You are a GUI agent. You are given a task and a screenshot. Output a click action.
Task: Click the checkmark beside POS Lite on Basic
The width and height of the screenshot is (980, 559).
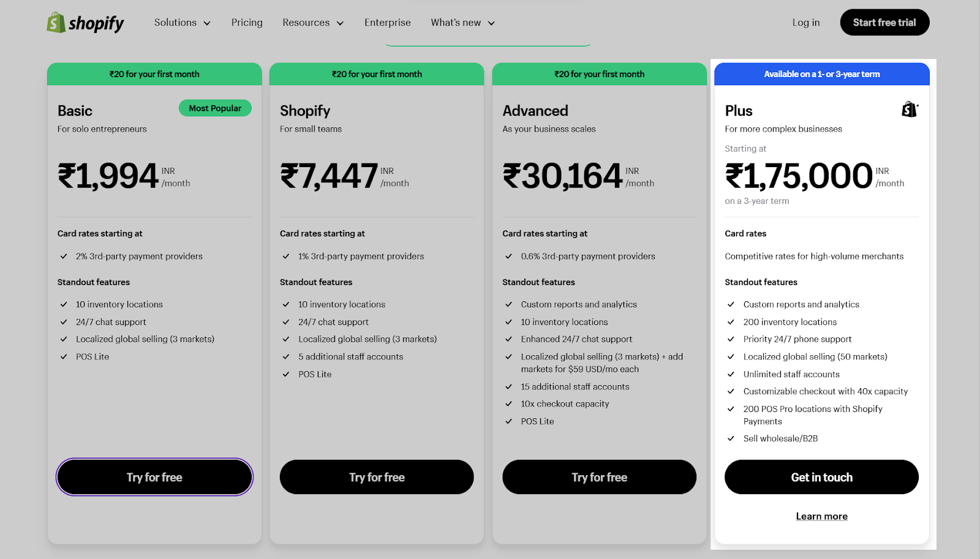pyautogui.click(x=64, y=356)
